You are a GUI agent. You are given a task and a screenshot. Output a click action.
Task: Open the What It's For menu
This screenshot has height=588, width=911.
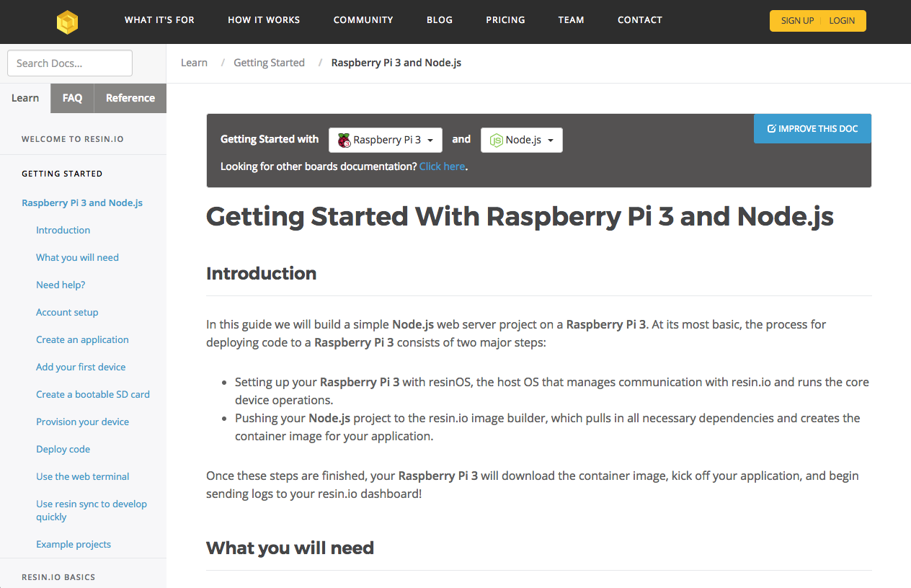point(159,20)
